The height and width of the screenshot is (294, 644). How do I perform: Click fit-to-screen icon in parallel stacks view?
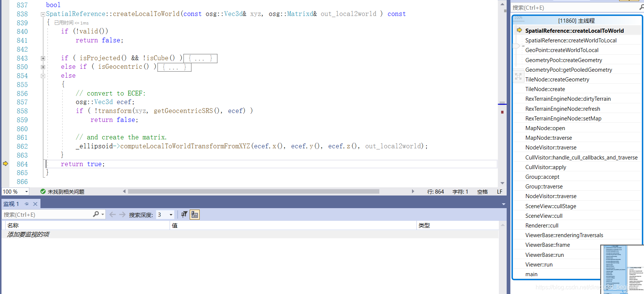pos(518,77)
